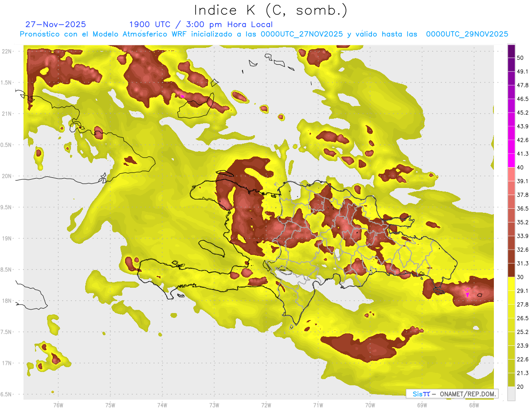Pick the bright yellow colorbar segment between 29.1 and 30
This screenshot has width=532, height=411.
(x=511, y=284)
